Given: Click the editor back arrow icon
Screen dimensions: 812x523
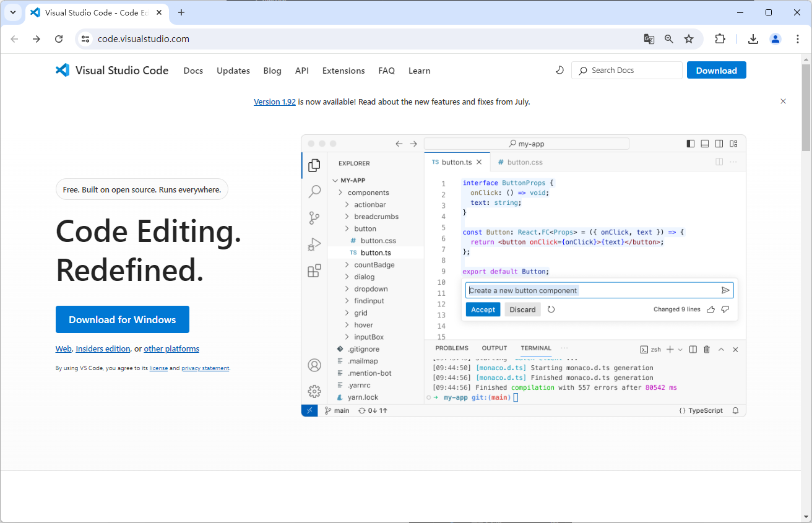Looking at the screenshot, I should coord(399,144).
